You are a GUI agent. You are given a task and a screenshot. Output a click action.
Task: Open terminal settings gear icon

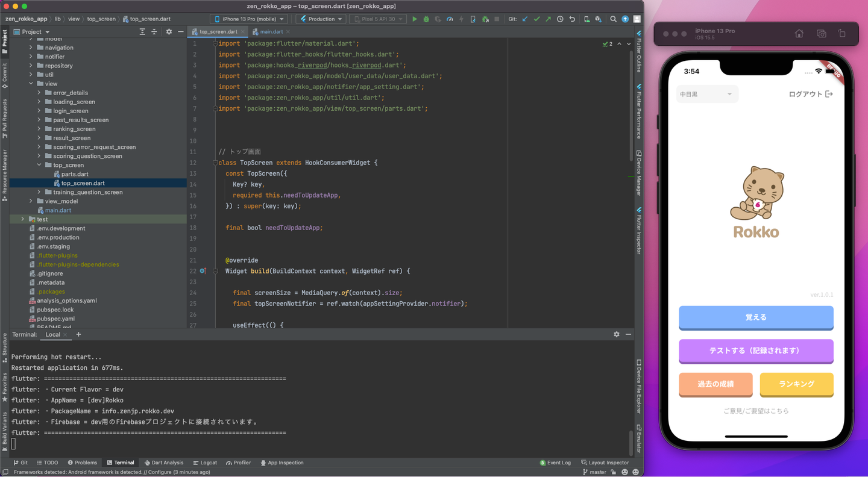[x=616, y=334]
